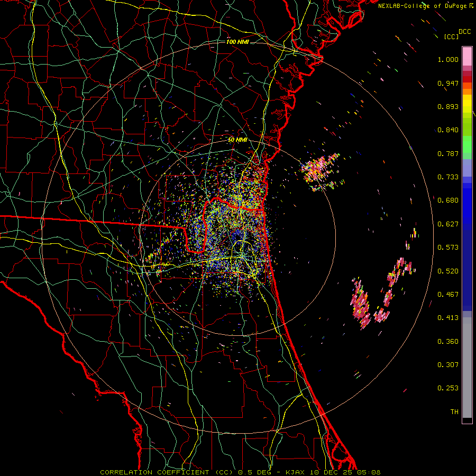Select the 0.893 scale value
Viewport: 476px width, 476px height.
[448, 106]
